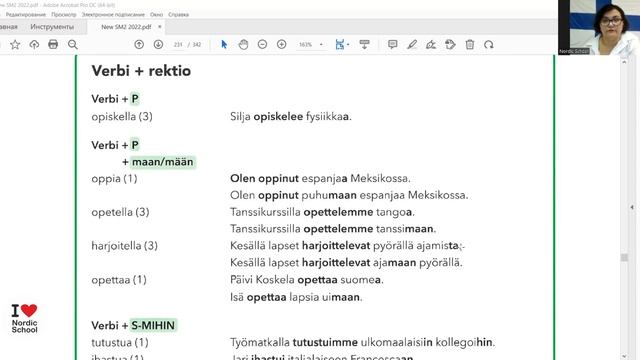Click sentence Isä opettaa lapsia uimaan
The width and height of the screenshot is (640, 360).
[296, 297]
